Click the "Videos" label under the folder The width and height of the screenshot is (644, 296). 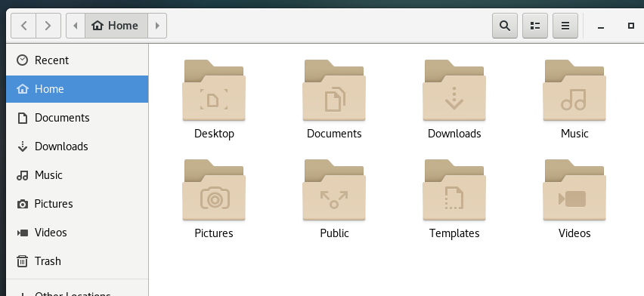point(574,233)
